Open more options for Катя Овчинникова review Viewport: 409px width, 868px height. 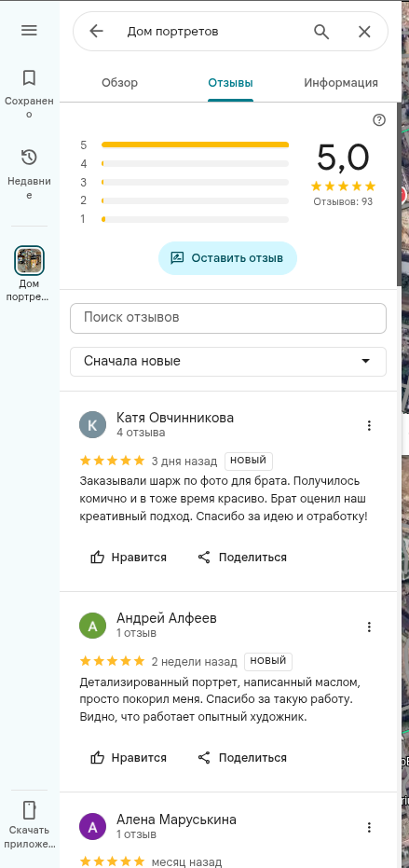click(x=369, y=425)
